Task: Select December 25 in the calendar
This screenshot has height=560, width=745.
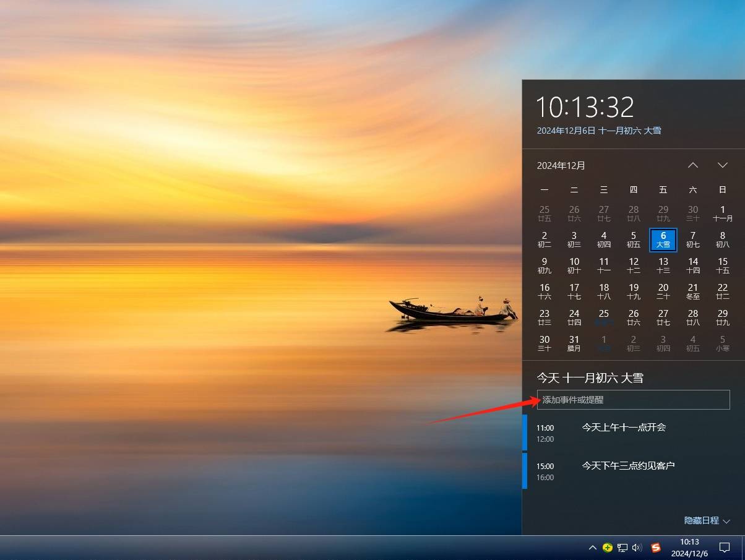Action: (604, 317)
